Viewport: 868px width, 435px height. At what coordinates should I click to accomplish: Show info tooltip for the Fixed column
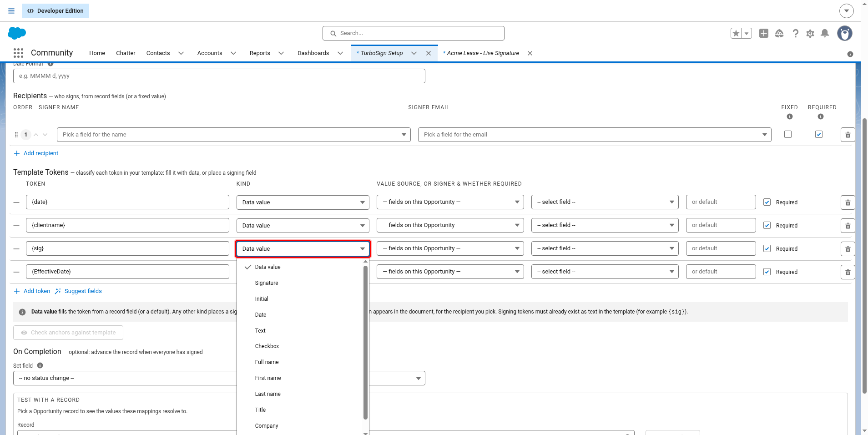click(790, 116)
